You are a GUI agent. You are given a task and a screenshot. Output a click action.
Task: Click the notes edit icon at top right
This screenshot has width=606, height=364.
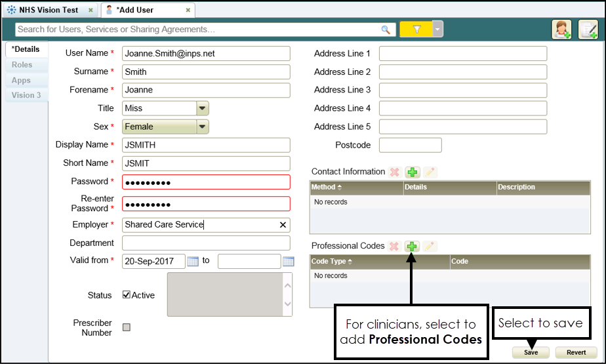pyautogui.click(x=587, y=30)
